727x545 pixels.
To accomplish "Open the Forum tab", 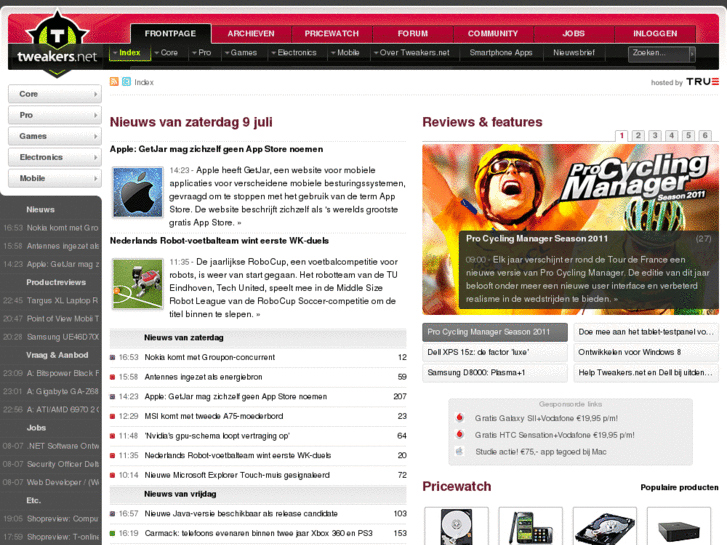I will [413, 33].
